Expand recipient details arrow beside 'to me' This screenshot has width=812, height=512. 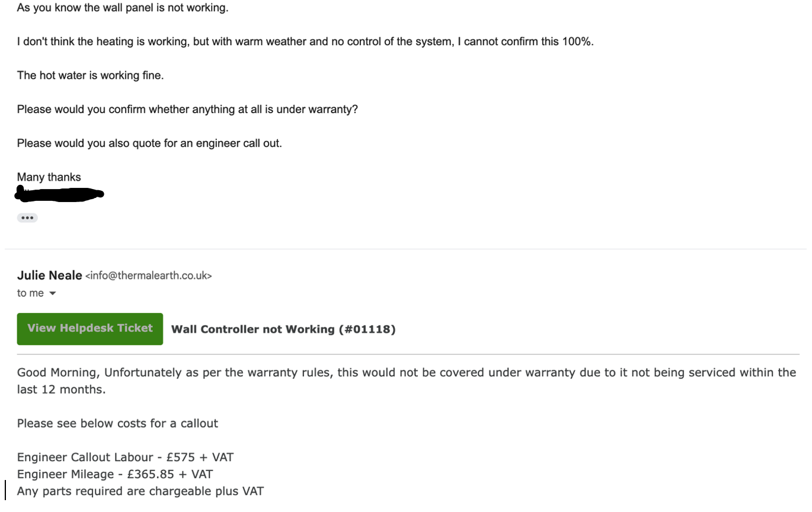52,293
